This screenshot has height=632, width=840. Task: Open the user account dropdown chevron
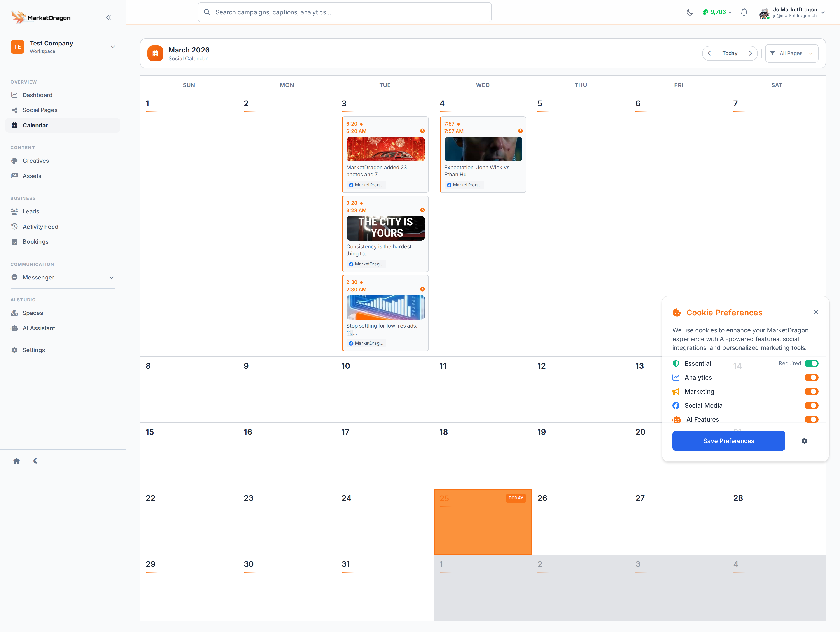822,12
